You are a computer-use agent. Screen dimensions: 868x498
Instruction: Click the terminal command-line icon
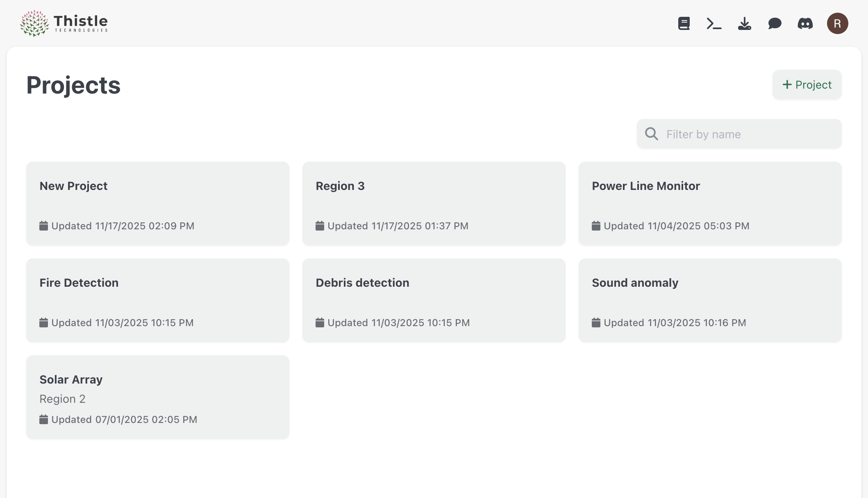[714, 23]
